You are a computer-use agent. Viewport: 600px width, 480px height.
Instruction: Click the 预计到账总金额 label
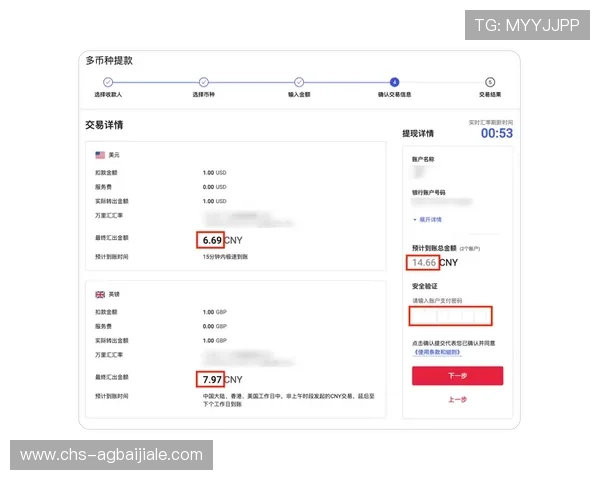pos(434,248)
